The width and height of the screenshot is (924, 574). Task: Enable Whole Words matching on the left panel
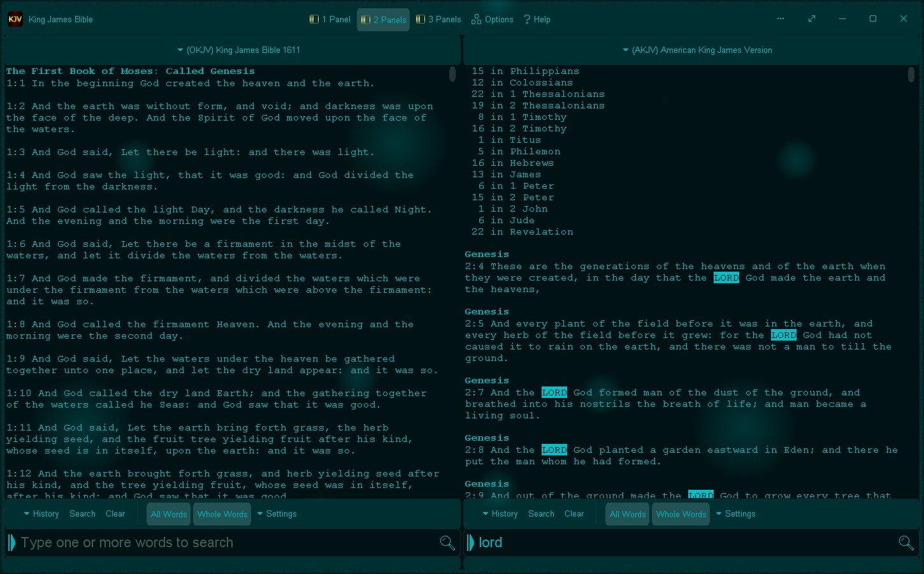coord(222,513)
